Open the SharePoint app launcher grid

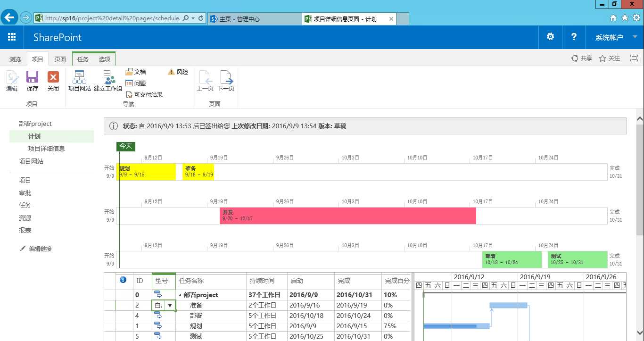click(x=12, y=37)
